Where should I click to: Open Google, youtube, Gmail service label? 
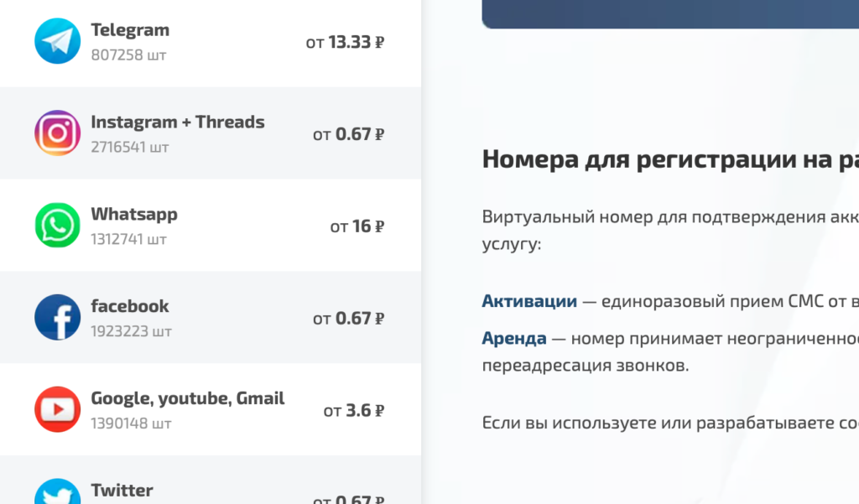point(187,399)
